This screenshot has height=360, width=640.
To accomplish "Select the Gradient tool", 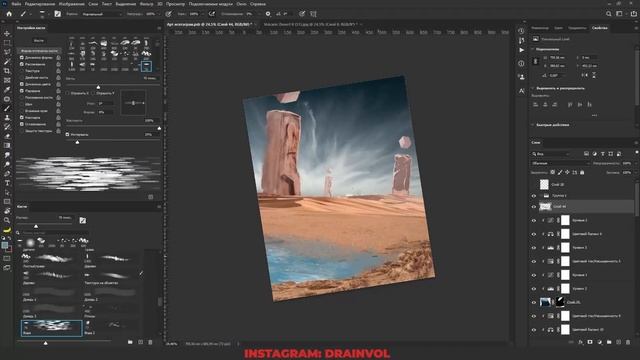I will click(x=7, y=146).
